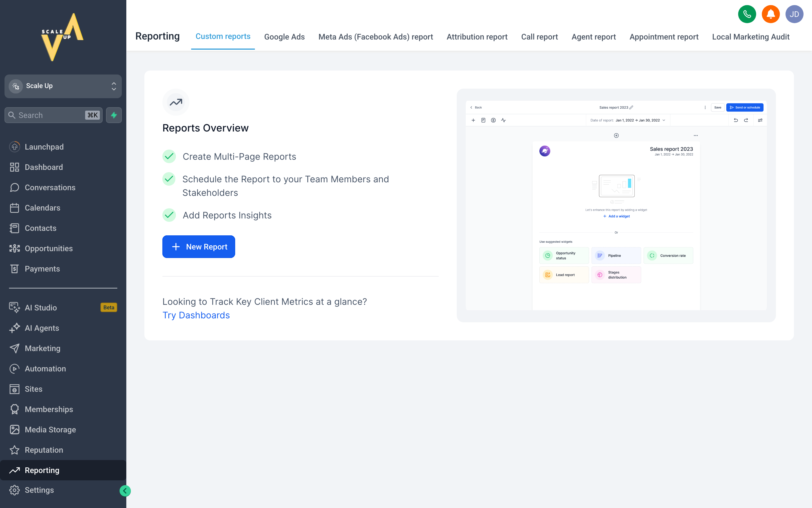
Task: Click the Reports Overview trend icon
Action: pyautogui.click(x=176, y=102)
